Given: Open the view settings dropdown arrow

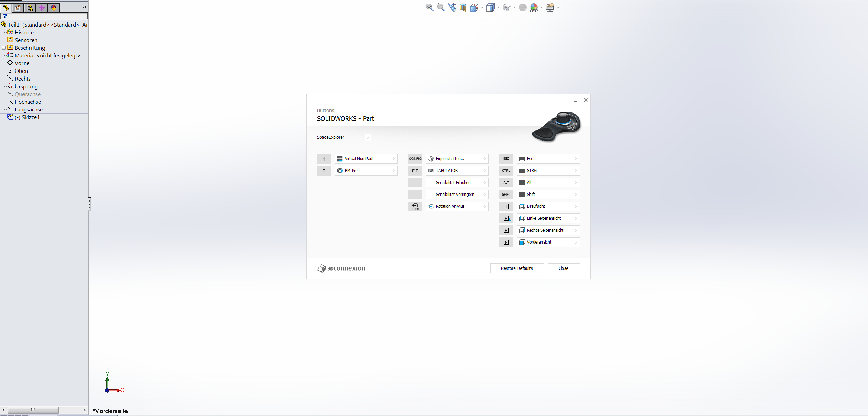Looking at the screenshot, I should 558,7.
